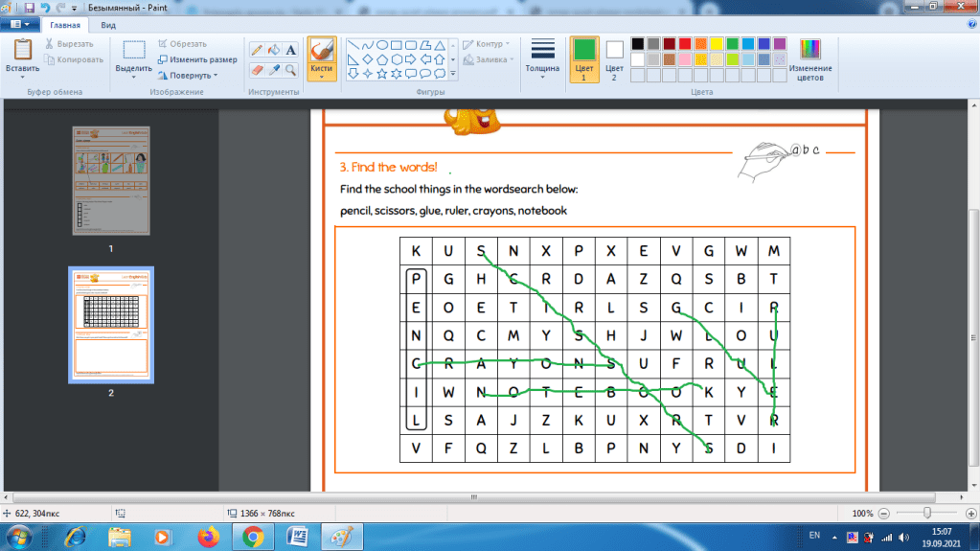Pick the red swatch in the palette
This screenshot has height=551, width=980.
coord(684,44)
